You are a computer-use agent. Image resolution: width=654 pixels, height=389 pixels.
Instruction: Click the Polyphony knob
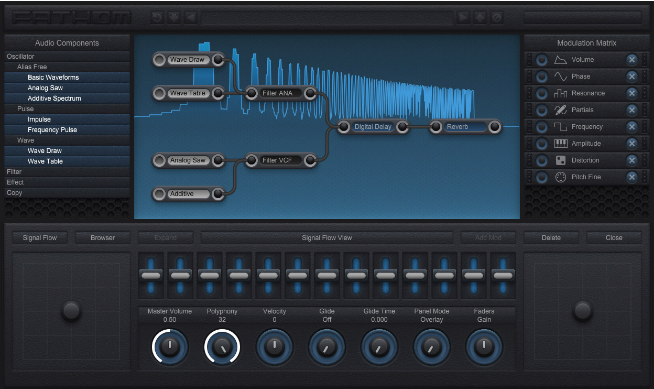[x=222, y=346]
